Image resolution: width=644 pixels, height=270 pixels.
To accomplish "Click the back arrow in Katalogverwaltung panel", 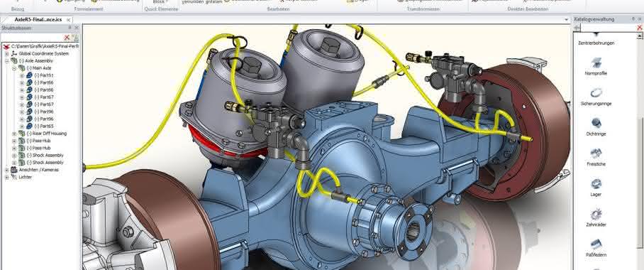I will pyautogui.click(x=577, y=28).
